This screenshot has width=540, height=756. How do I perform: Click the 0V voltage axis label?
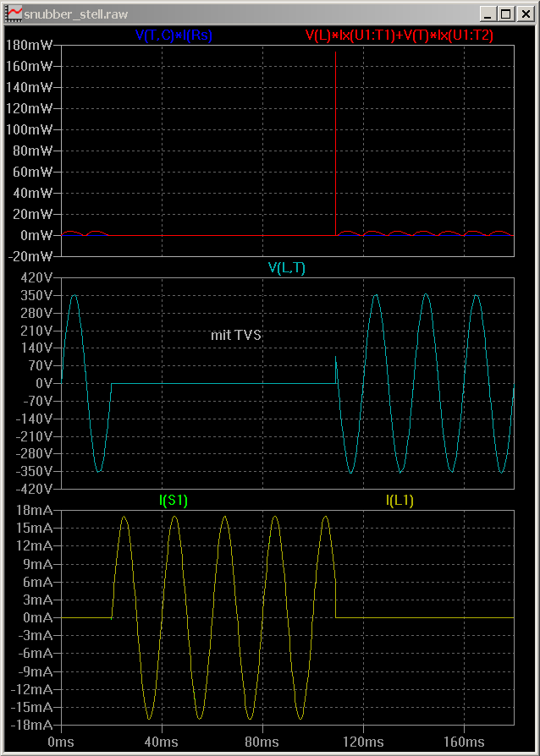[43, 383]
